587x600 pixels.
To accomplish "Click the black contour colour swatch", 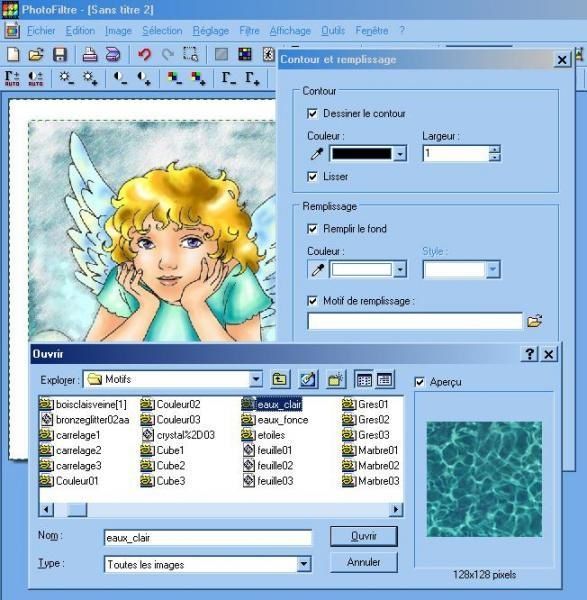I will pyautogui.click(x=362, y=154).
